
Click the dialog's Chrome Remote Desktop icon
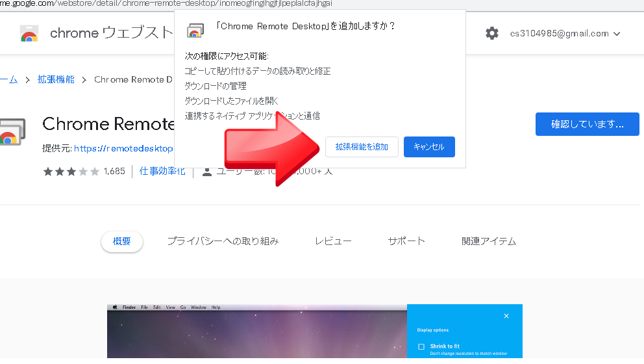[x=195, y=31]
